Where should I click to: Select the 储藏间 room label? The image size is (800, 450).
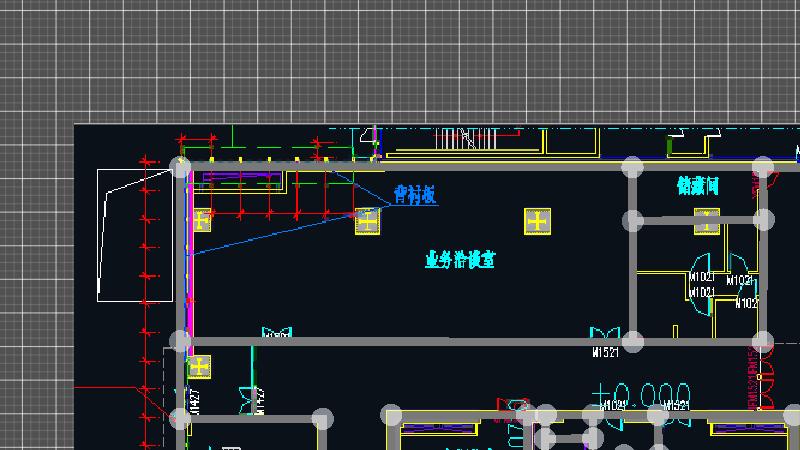point(697,186)
